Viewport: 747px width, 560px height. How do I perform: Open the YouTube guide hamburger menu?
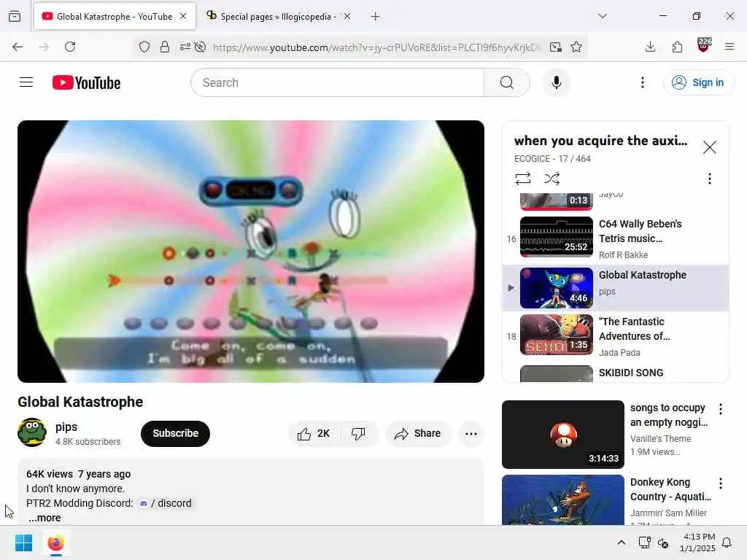coord(26,82)
